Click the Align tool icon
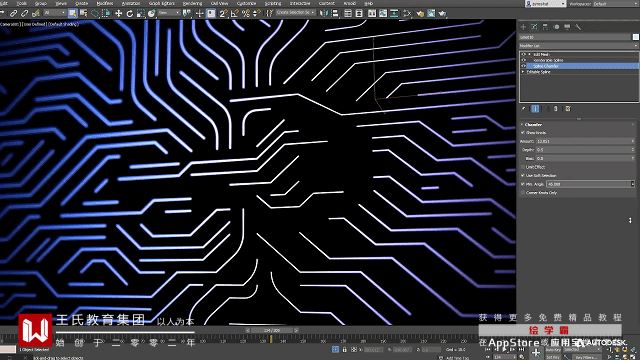The image size is (640, 360). pyautogui.click(x=335, y=13)
